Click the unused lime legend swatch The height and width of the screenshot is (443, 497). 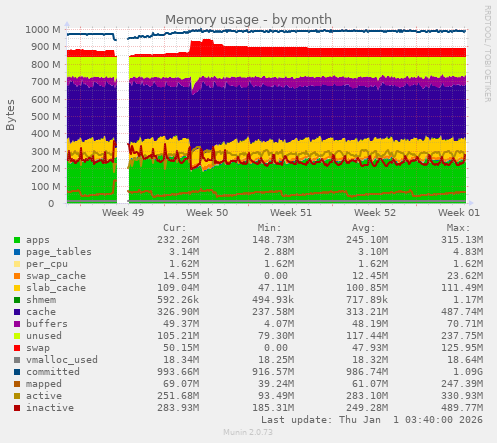click(17, 336)
